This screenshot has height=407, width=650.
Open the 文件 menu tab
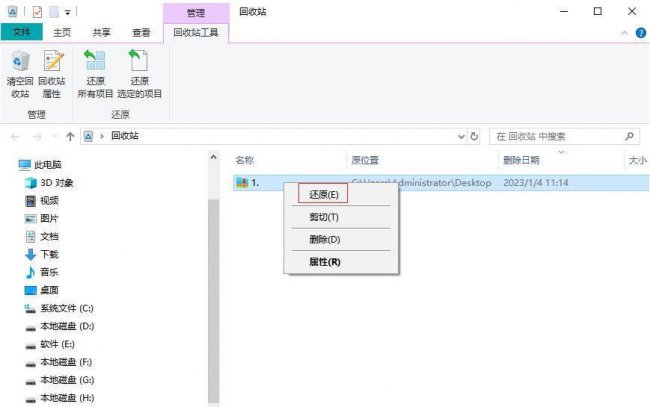tap(22, 32)
